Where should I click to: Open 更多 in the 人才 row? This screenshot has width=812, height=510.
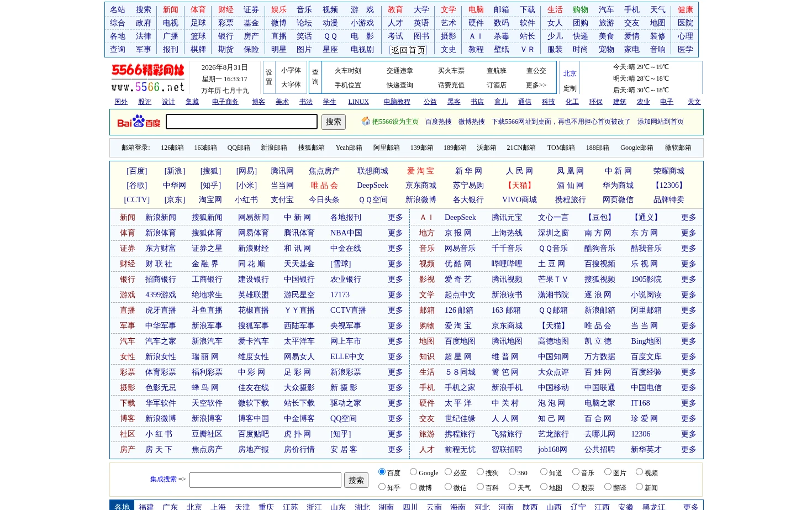[x=688, y=450]
